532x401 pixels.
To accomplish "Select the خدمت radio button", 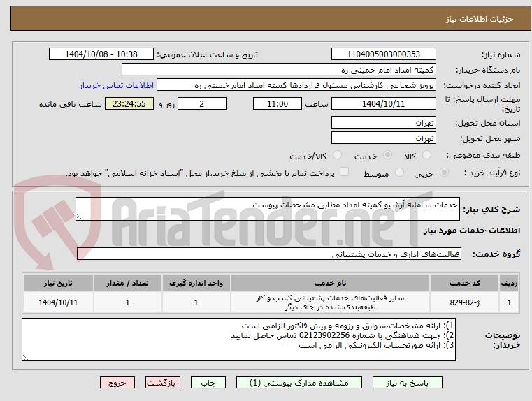I will click(387, 155).
